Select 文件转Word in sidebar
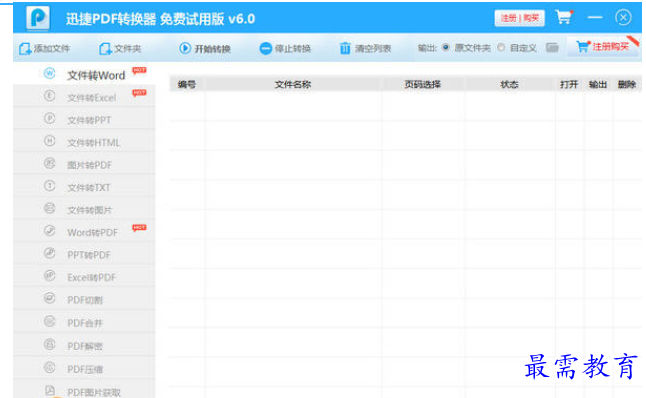646x398 pixels. (84, 75)
